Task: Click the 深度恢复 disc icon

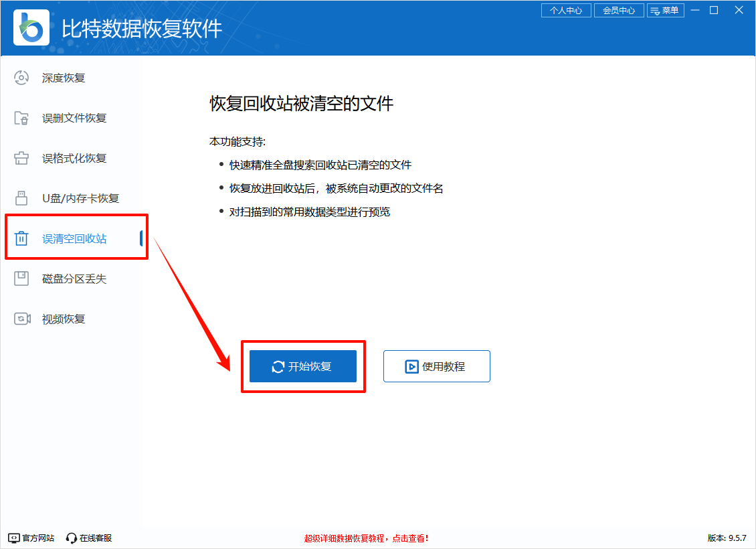Action: click(x=21, y=78)
